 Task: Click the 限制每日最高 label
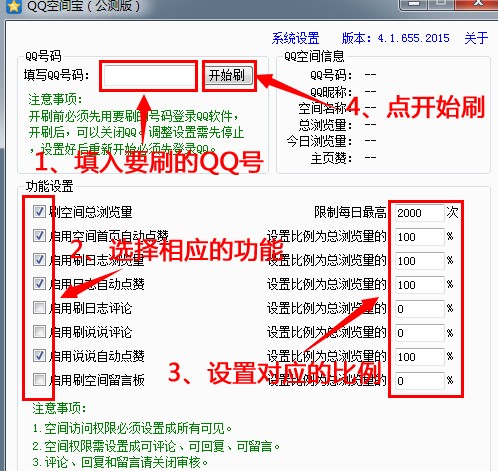[x=350, y=212]
